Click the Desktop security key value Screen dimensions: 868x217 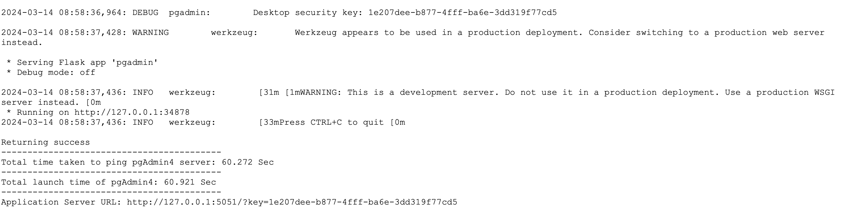(x=462, y=13)
